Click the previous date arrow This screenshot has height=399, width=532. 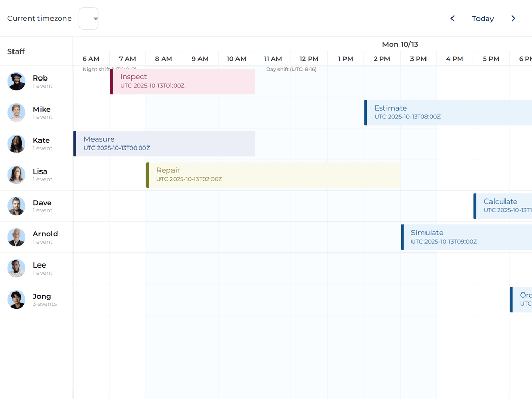coord(453,19)
